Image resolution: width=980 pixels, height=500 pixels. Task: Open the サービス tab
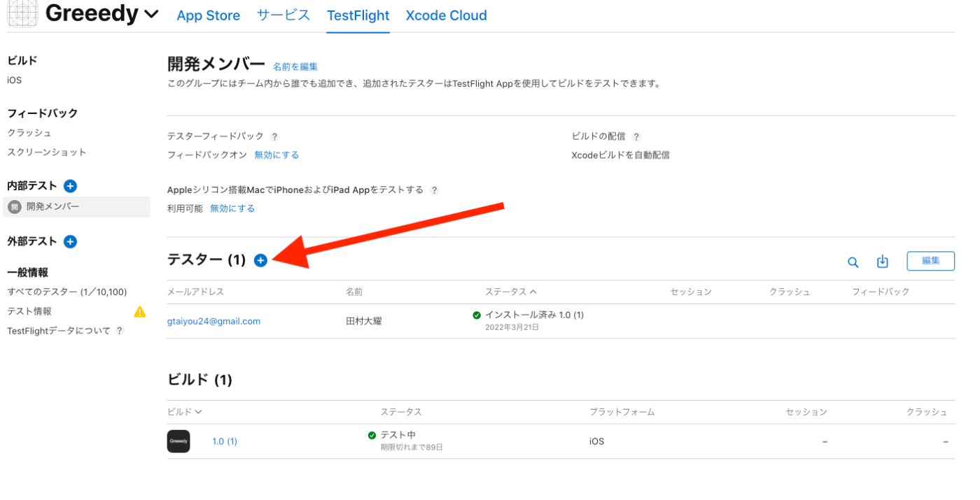[x=283, y=15]
